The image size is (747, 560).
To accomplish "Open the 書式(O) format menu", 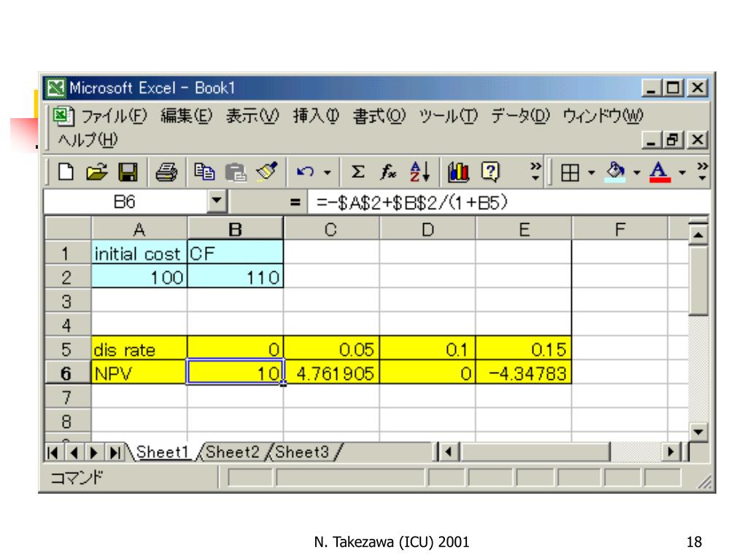I will click(379, 116).
